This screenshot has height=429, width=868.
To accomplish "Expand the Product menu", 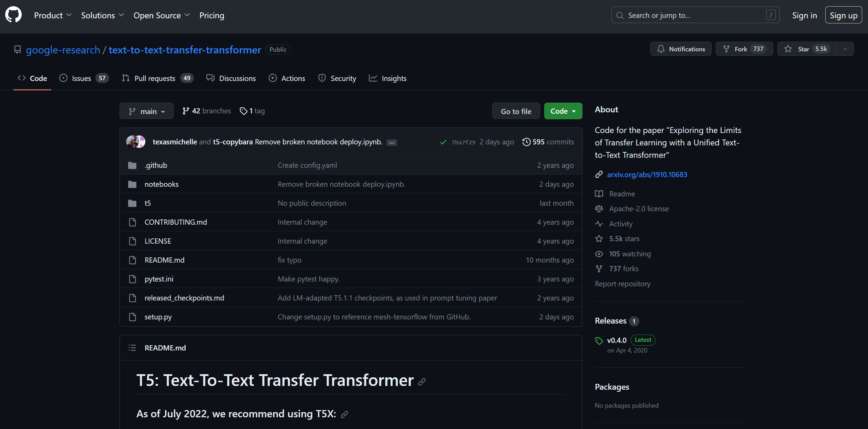I will (53, 15).
